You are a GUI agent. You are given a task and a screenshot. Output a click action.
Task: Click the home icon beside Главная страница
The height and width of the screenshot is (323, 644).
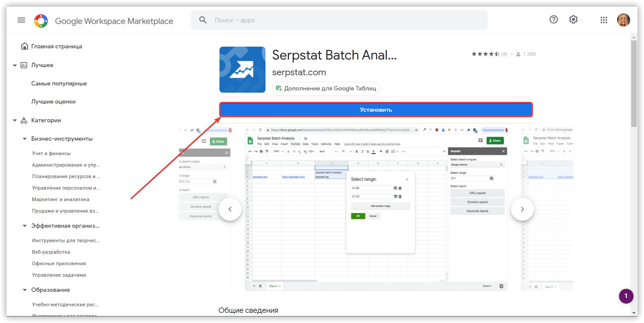(x=24, y=46)
